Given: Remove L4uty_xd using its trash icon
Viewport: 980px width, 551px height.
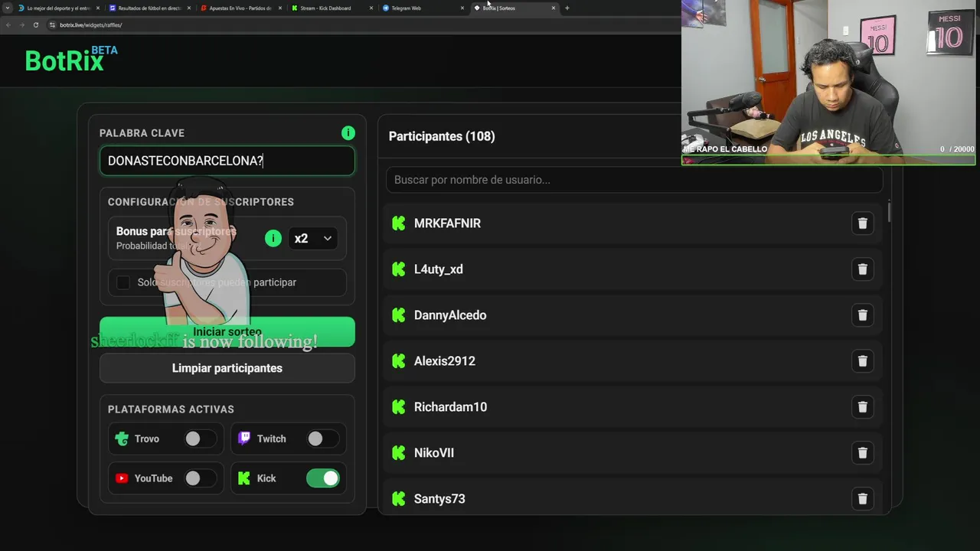Looking at the screenshot, I should [x=862, y=269].
